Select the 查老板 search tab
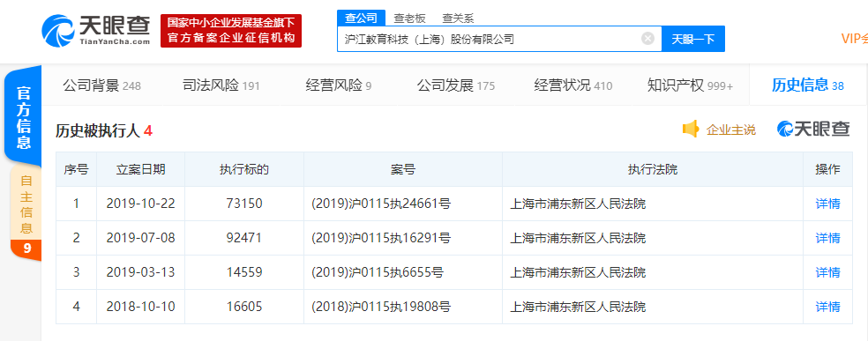Image resolution: width=868 pixels, height=341 pixels. click(x=409, y=19)
